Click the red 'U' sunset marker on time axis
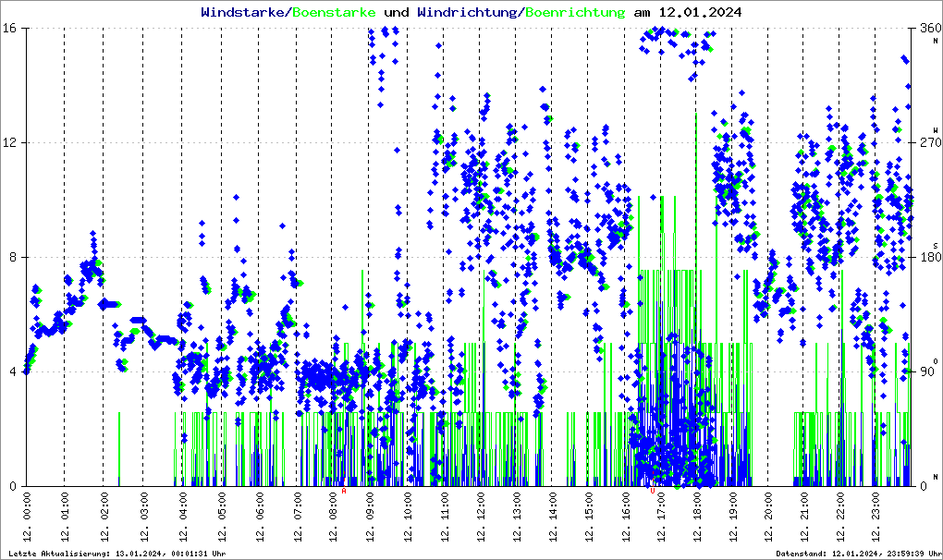The width and height of the screenshot is (943, 560). pyautogui.click(x=653, y=491)
